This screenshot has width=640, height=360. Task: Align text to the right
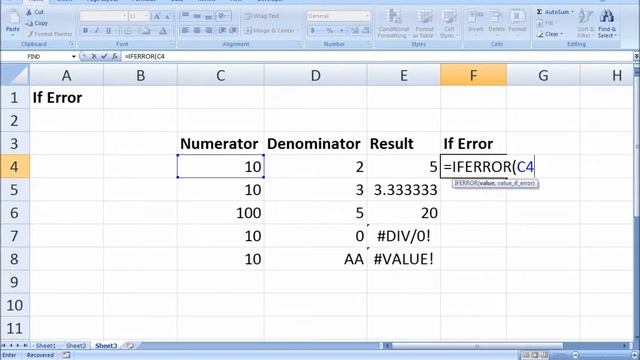click(x=209, y=31)
